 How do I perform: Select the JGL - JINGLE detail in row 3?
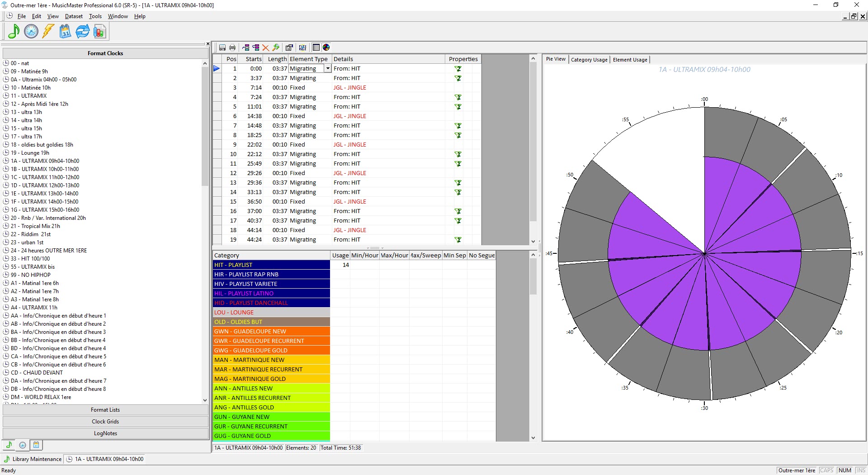point(350,88)
